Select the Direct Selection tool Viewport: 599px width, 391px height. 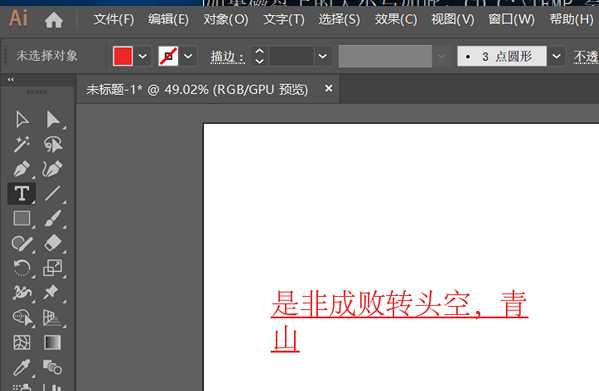point(53,120)
